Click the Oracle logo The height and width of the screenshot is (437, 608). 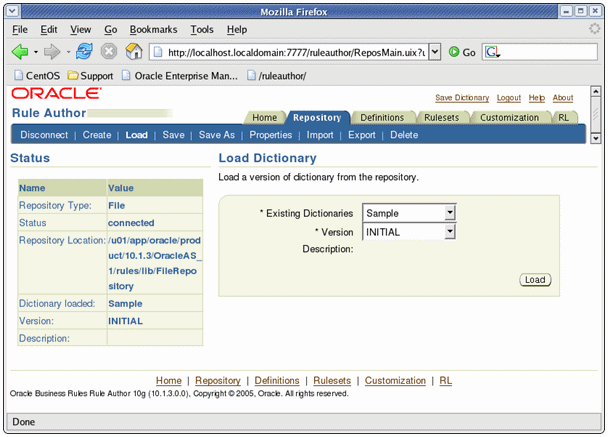pos(57,93)
